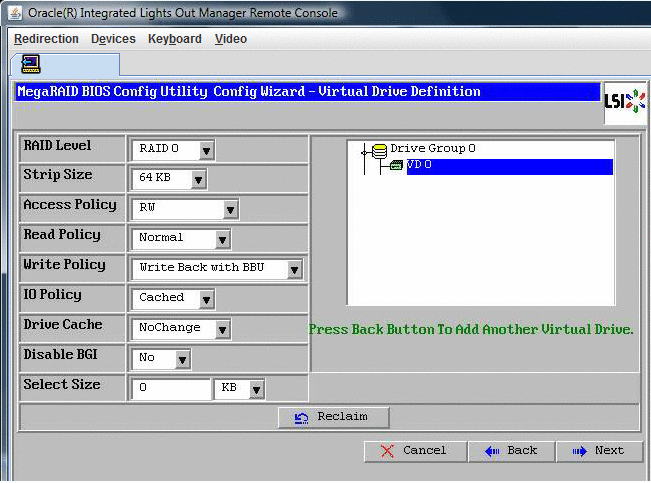Click the MegaRAID BIOS Config Utility title
651x483 pixels.
click(x=248, y=91)
